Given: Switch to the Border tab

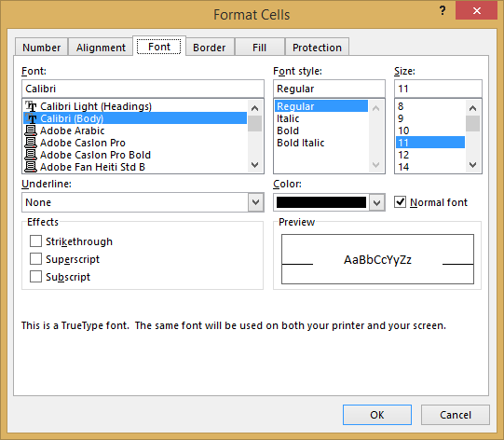Looking at the screenshot, I should [210, 48].
